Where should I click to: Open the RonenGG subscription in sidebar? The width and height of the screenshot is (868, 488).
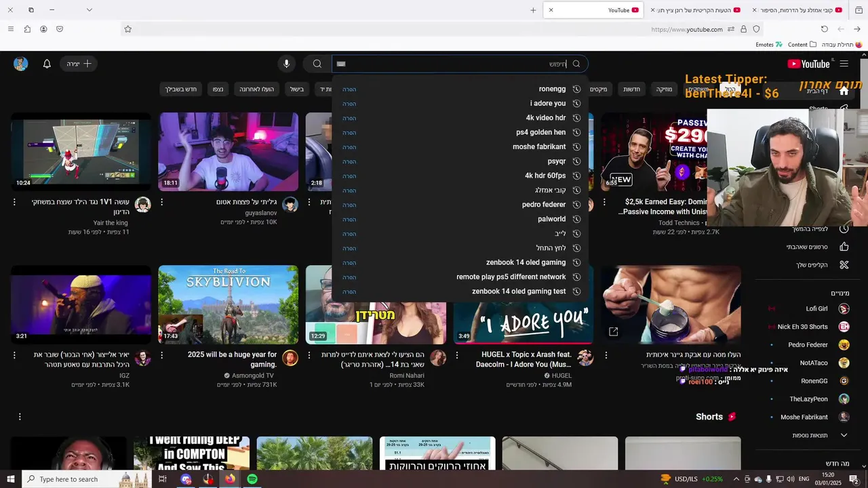coord(813,381)
